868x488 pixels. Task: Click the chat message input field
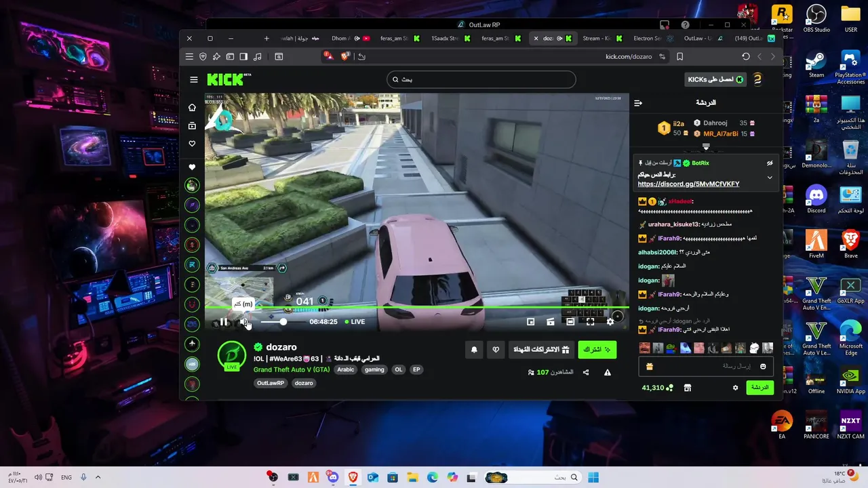tap(706, 367)
